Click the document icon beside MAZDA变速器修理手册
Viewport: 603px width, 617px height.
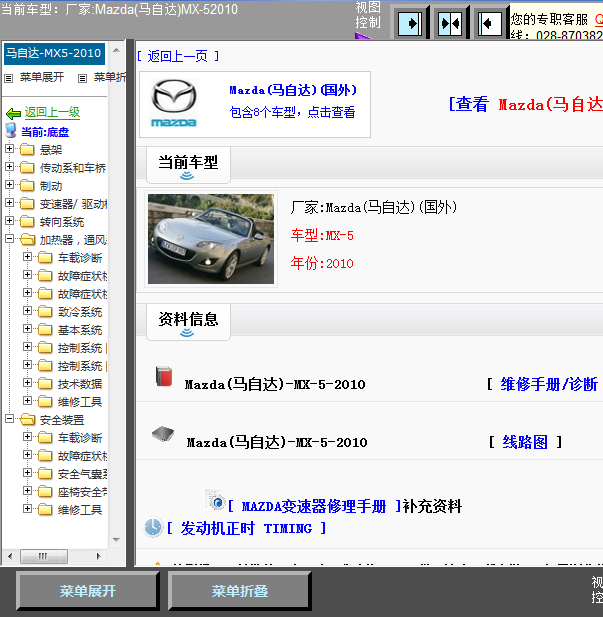(x=215, y=500)
